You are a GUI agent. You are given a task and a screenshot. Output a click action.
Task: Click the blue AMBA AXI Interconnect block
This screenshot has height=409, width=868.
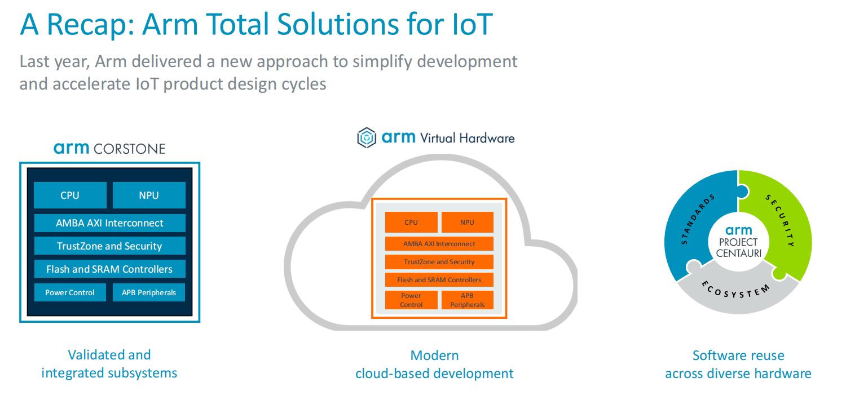point(109,223)
